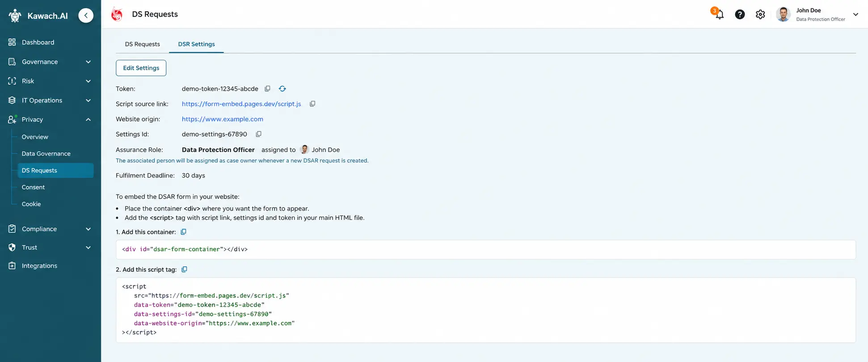
Task: Switch to the DS Requests tab
Action: (x=142, y=44)
